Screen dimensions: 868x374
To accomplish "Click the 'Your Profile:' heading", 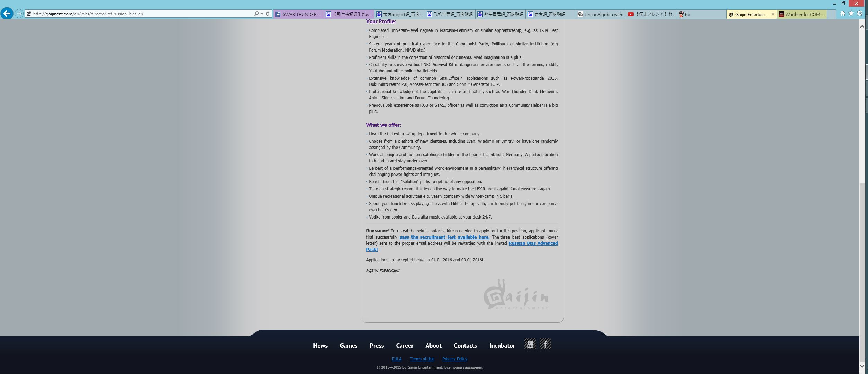I will point(381,21).
